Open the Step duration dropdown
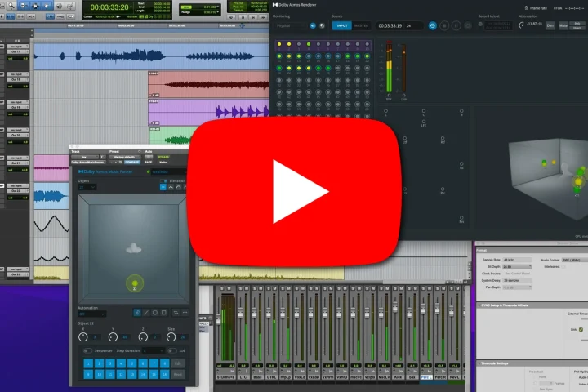 click(153, 350)
